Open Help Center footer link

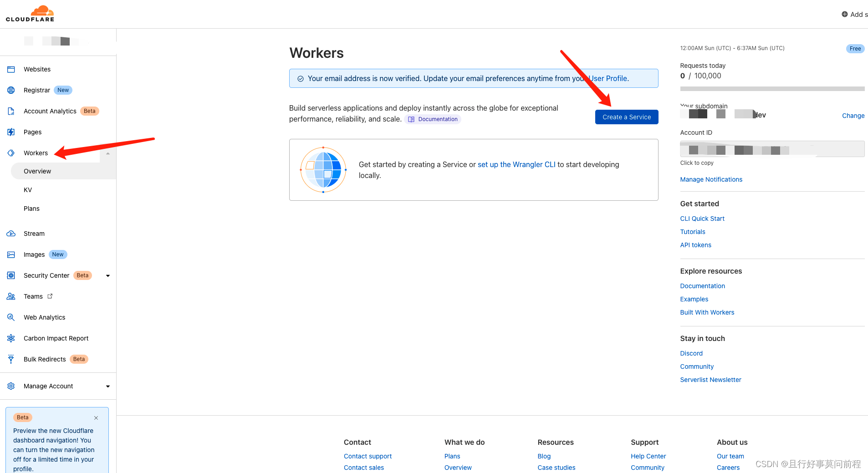coord(648,456)
